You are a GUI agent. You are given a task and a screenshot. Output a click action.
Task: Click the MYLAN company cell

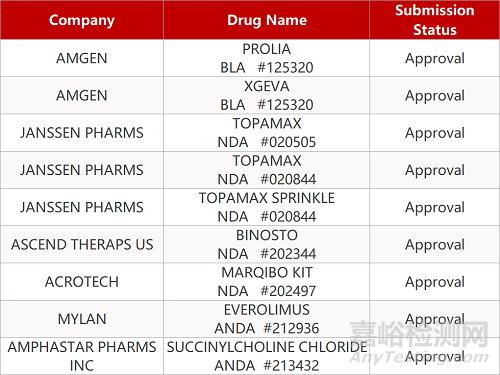pyautogui.click(x=82, y=319)
